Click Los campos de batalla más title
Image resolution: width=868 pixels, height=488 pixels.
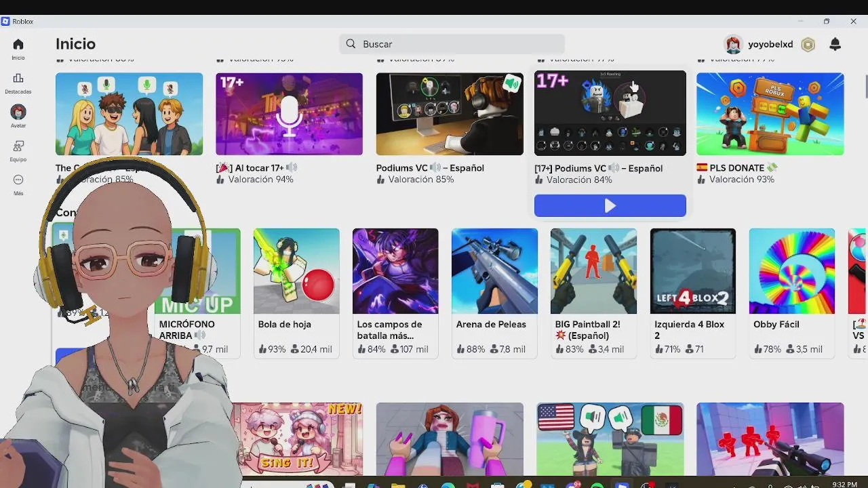pos(390,330)
